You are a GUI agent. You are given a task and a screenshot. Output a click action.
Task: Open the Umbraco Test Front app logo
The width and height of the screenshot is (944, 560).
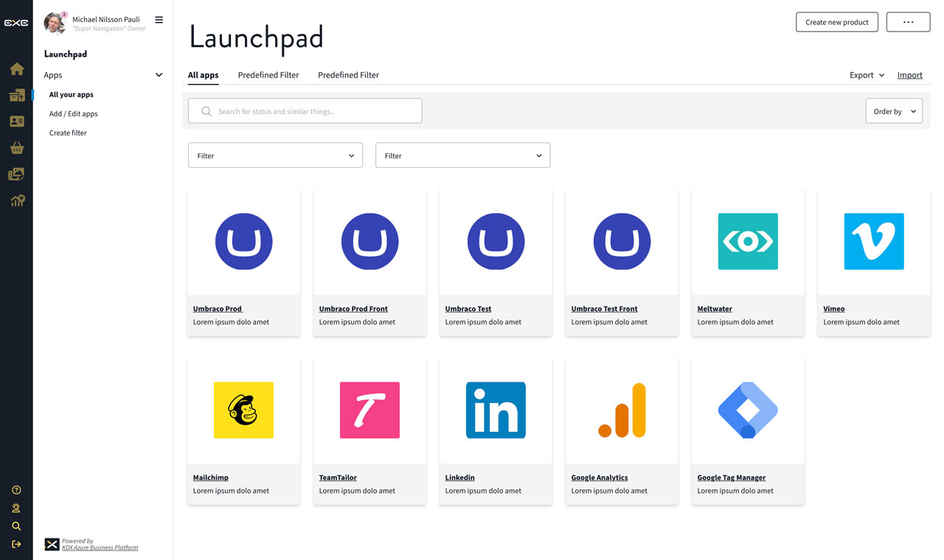click(x=622, y=241)
